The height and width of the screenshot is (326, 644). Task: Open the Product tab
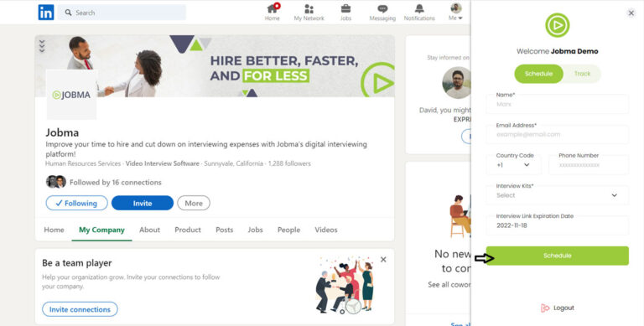point(188,230)
